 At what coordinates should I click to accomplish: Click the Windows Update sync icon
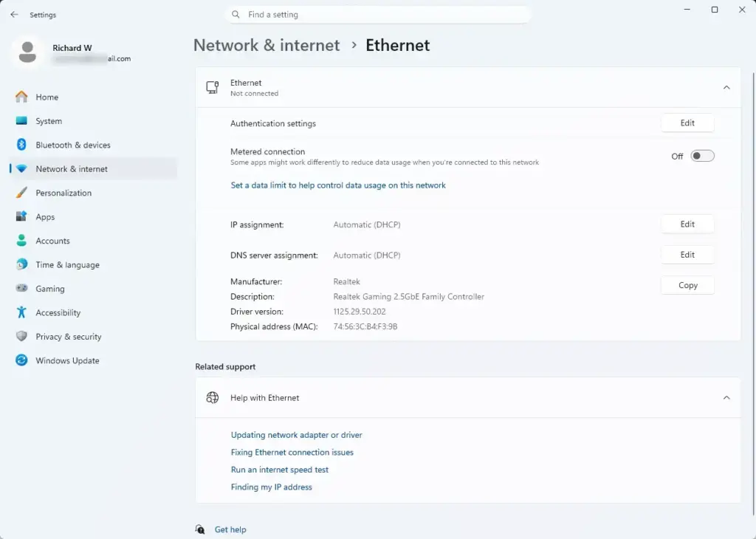[21, 360]
